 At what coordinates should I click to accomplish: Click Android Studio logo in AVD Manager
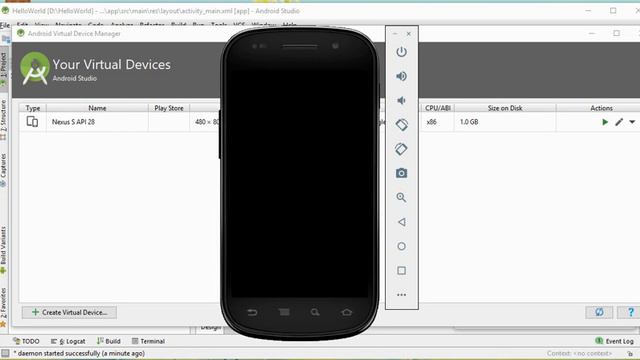[x=35, y=68]
